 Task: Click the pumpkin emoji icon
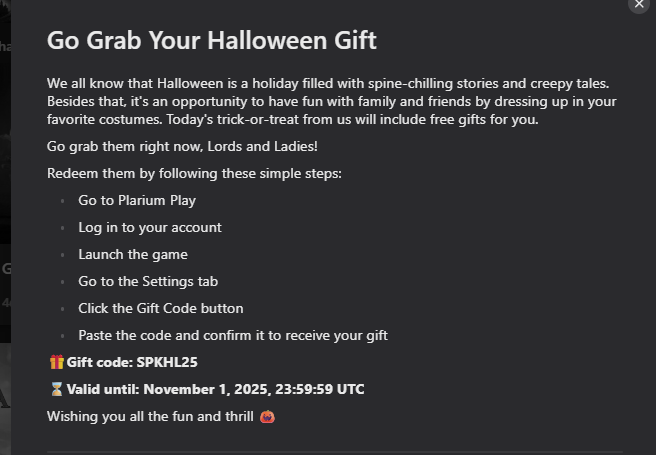click(267, 416)
